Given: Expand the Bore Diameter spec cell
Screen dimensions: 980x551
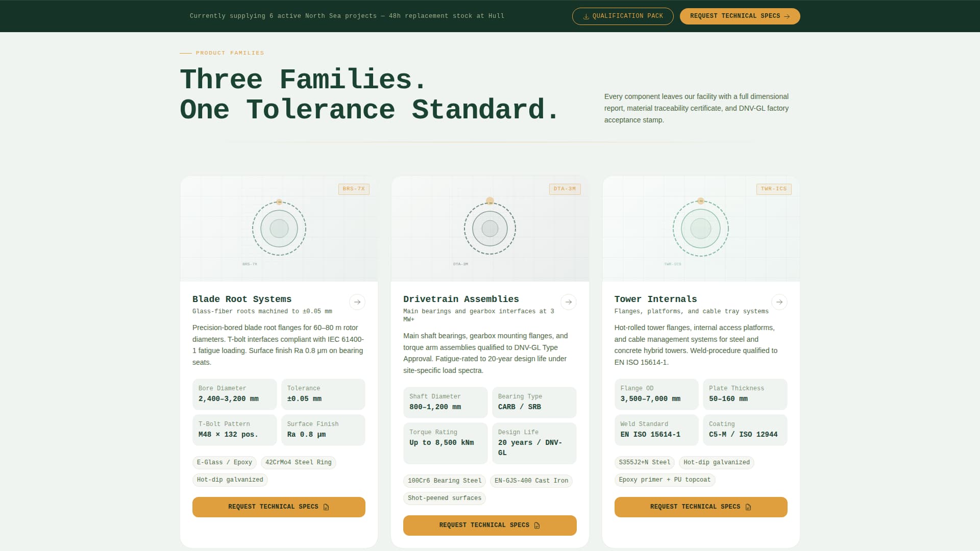Looking at the screenshot, I should tap(234, 394).
